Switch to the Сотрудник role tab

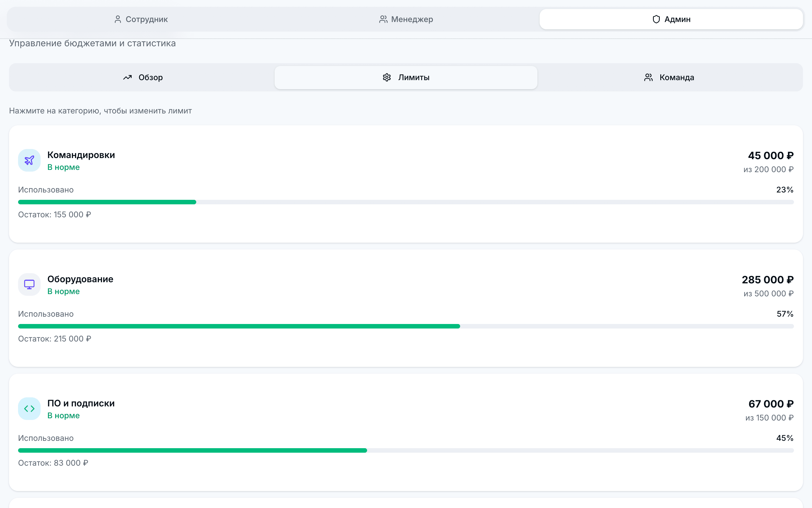141,19
